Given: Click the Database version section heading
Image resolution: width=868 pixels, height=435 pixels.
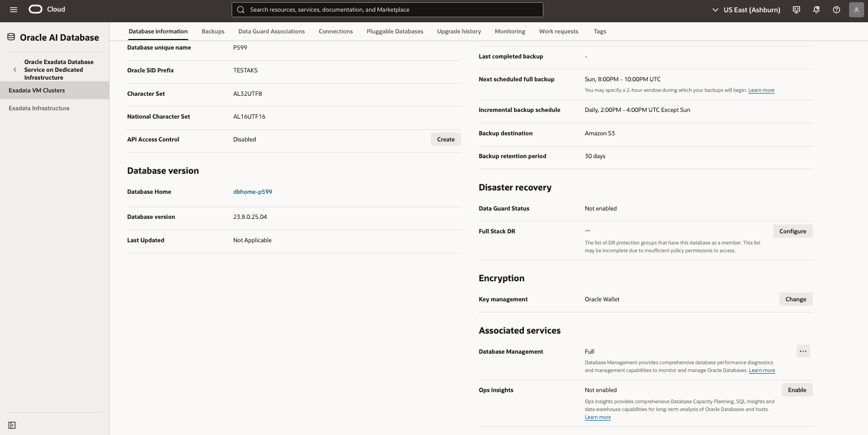Looking at the screenshot, I should [163, 171].
